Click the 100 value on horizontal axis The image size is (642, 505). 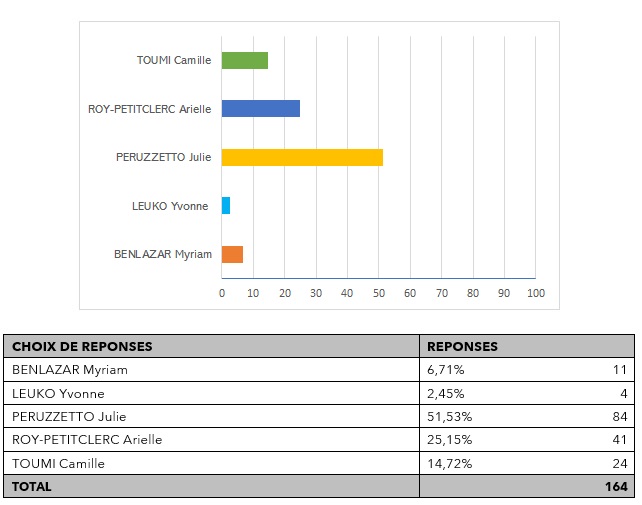(x=535, y=293)
